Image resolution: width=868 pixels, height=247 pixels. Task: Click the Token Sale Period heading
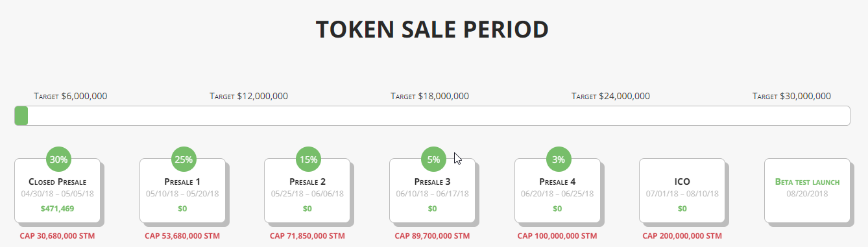pos(432,29)
